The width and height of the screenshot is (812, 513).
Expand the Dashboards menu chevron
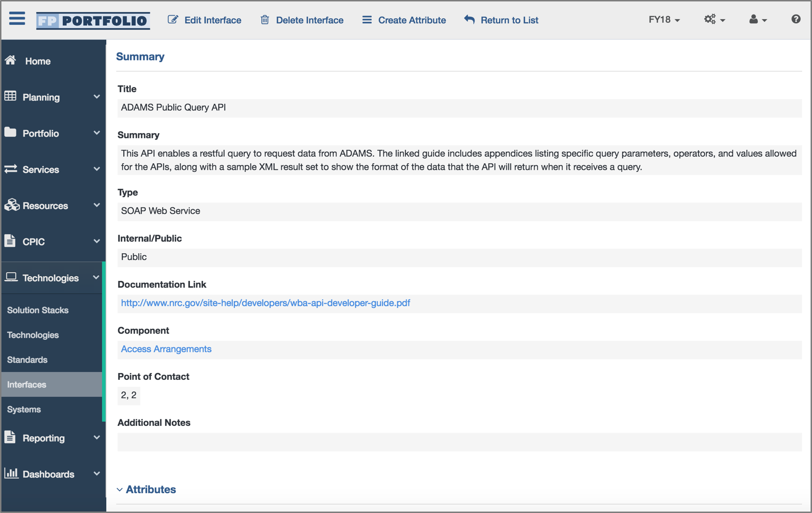coord(97,474)
